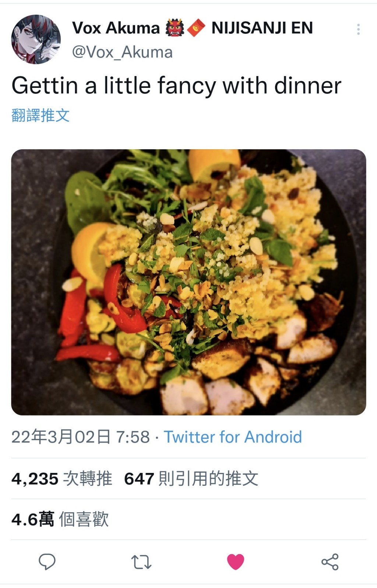Tap the red envelope emoji in name

[x=196, y=28]
